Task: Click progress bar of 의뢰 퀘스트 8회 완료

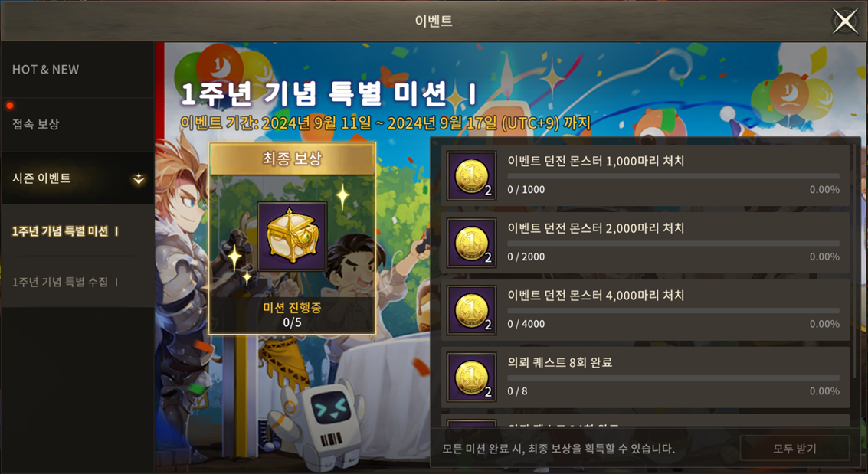Action: (673, 378)
